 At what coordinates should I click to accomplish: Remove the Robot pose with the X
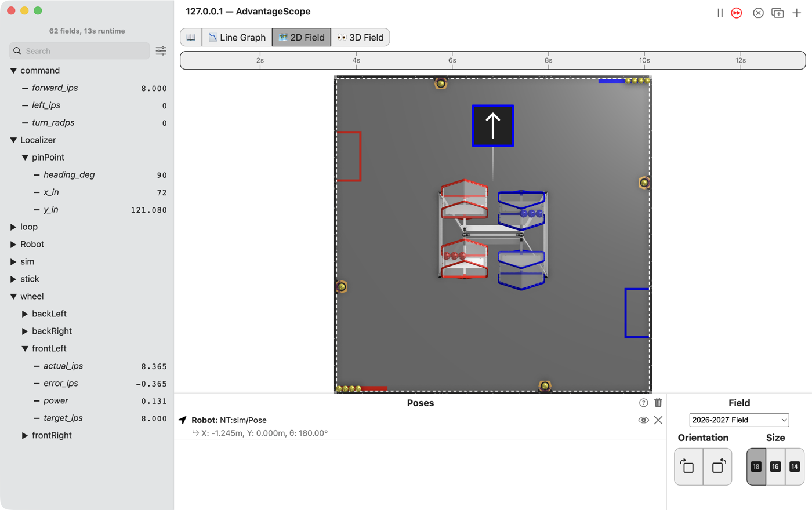(658, 420)
